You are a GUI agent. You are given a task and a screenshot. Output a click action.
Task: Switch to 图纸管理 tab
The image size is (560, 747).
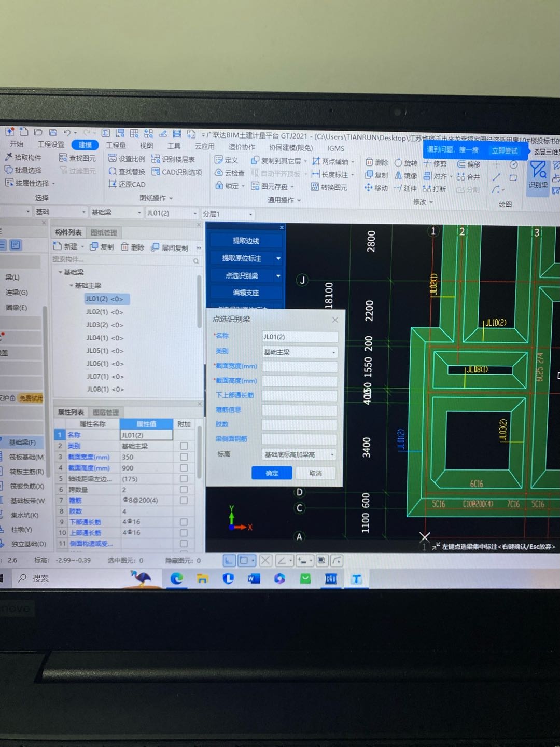coord(104,232)
